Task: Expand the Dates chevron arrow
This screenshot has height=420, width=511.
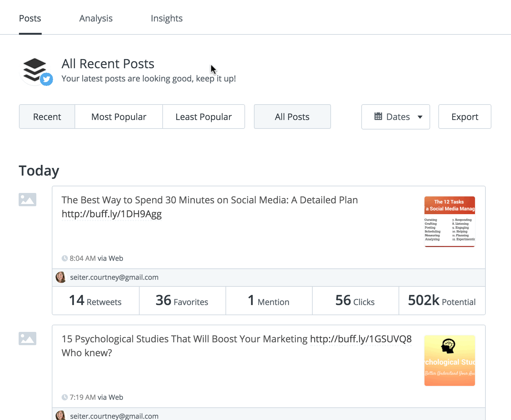Action: (x=420, y=117)
